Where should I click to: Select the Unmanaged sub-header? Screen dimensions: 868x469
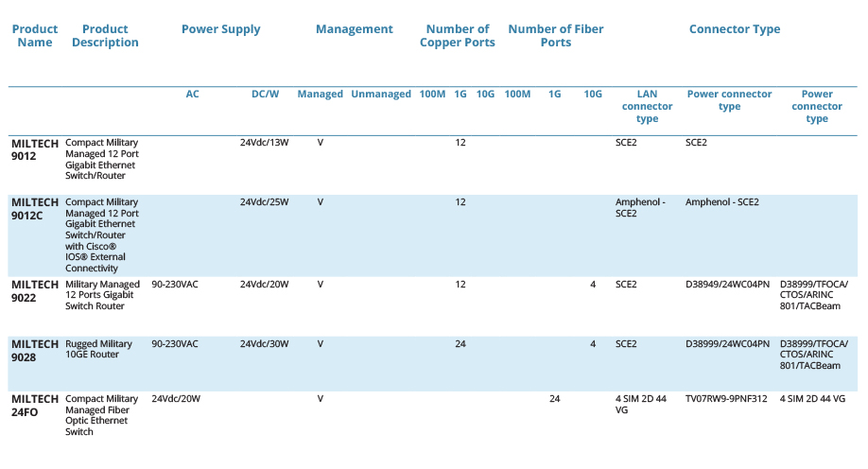[381, 95]
